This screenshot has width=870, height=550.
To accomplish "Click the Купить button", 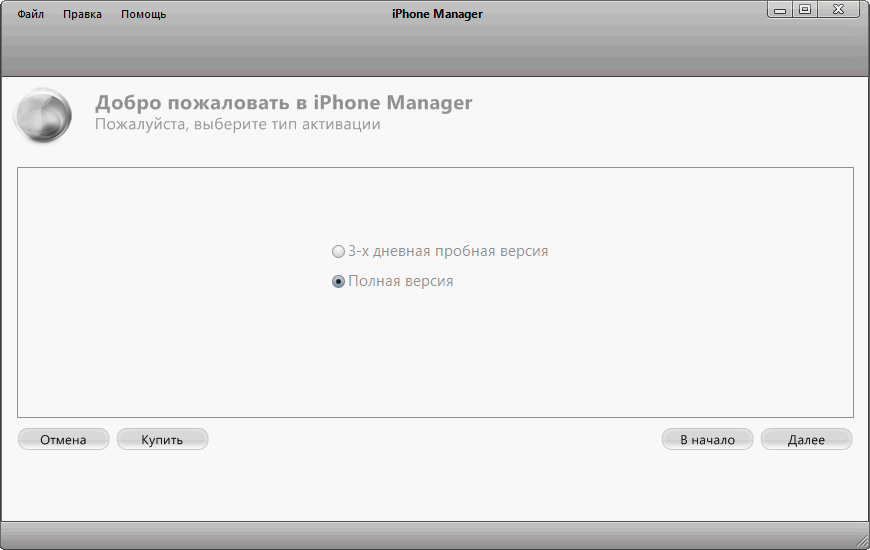I will pyautogui.click(x=162, y=440).
